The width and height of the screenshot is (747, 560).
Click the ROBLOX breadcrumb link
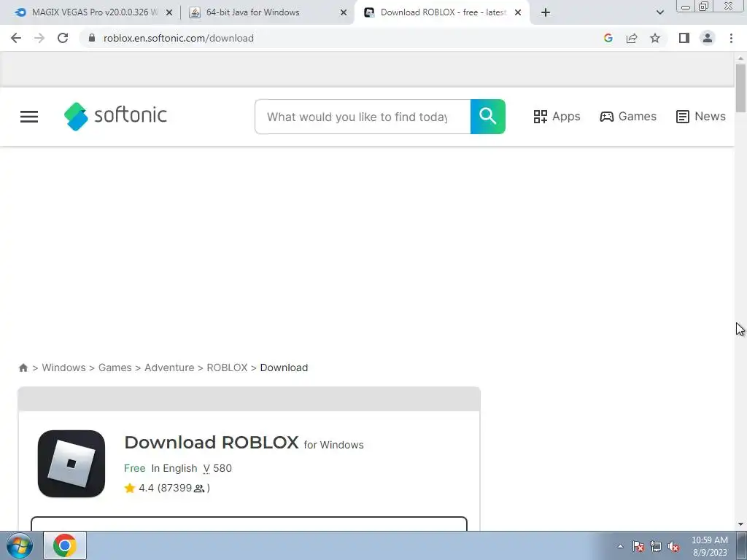click(227, 367)
